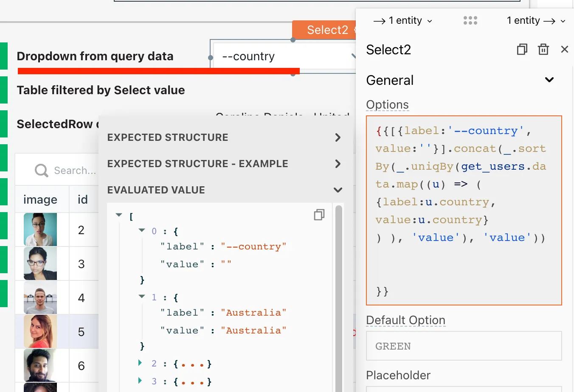Click the table search magnifier icon

coord(41,171)
